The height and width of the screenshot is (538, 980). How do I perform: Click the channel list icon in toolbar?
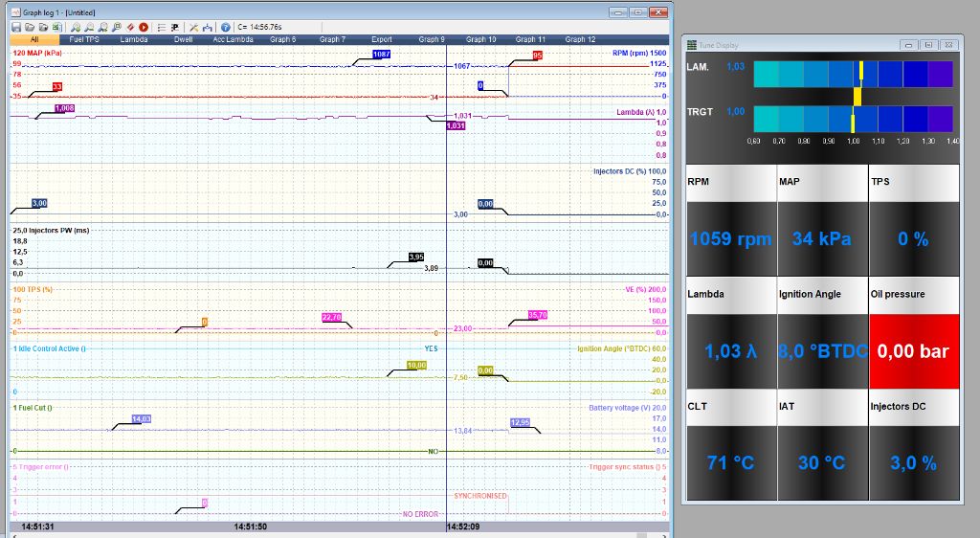point(160,28)
